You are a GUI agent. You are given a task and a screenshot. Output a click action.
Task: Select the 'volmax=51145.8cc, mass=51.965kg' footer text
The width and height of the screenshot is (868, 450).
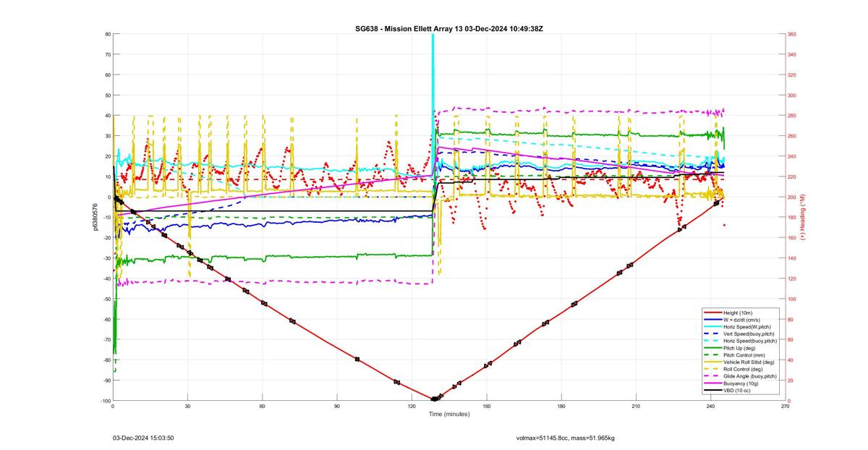click(566, 438)
